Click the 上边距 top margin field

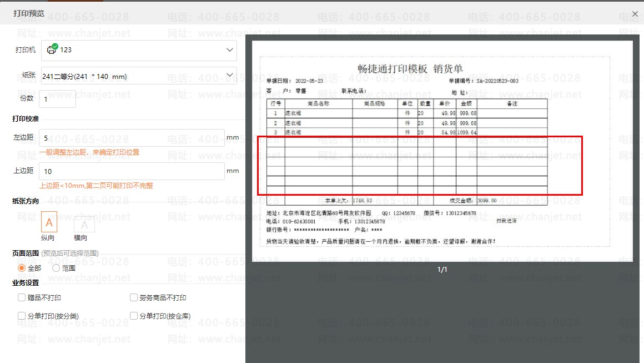(x=132, y=171)
